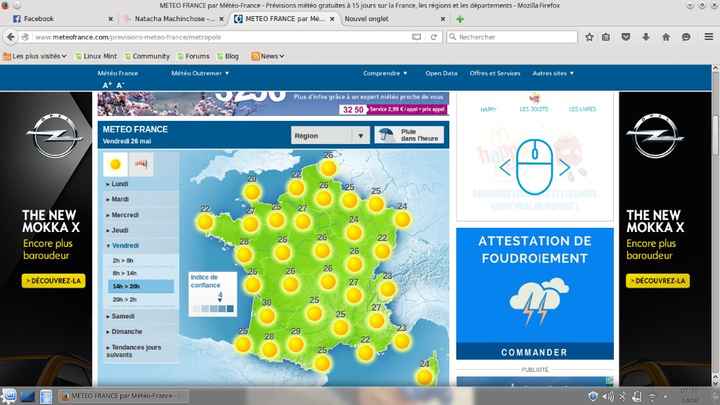Click the Brittany tip sun marked 22

point(205,222)
